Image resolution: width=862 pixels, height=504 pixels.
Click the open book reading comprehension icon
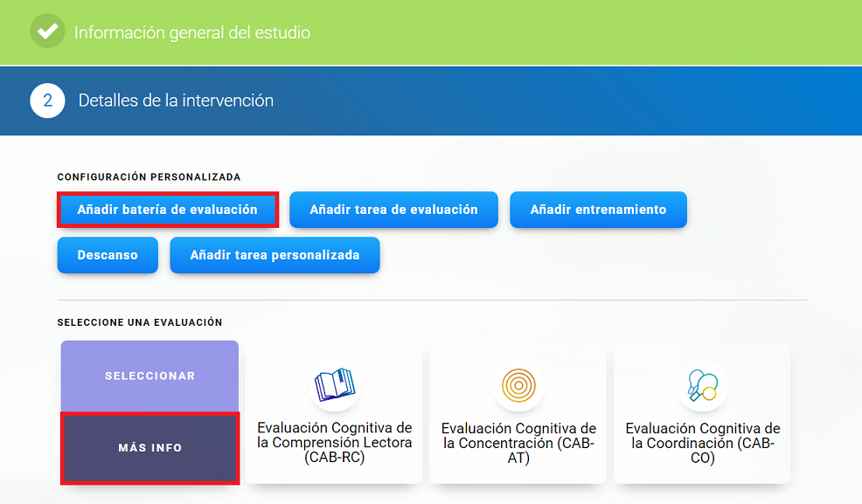[334, 384]
